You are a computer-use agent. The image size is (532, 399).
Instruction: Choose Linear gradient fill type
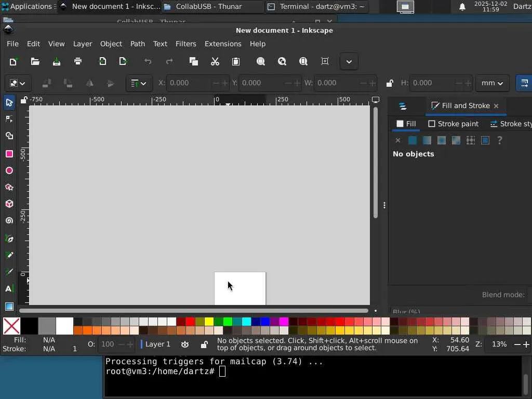[x=427, y=140]
